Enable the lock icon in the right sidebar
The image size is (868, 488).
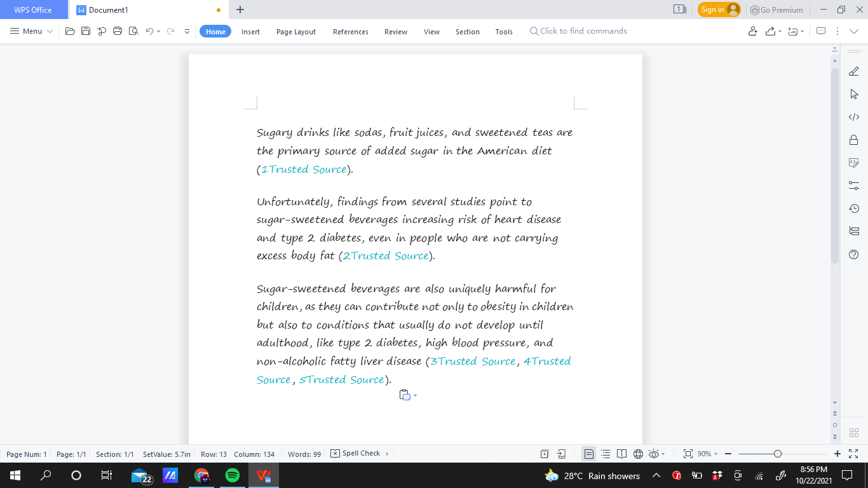[854, 140]
